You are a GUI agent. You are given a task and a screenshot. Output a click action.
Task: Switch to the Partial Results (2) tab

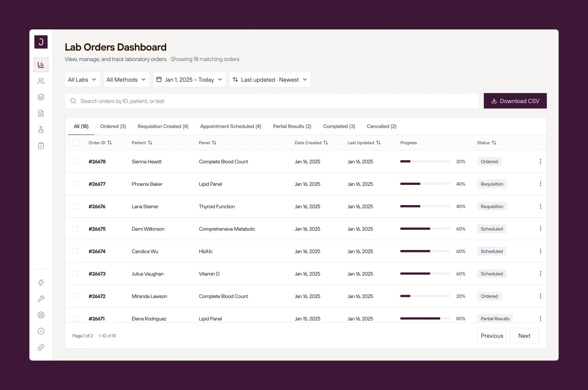click(292, 126)
